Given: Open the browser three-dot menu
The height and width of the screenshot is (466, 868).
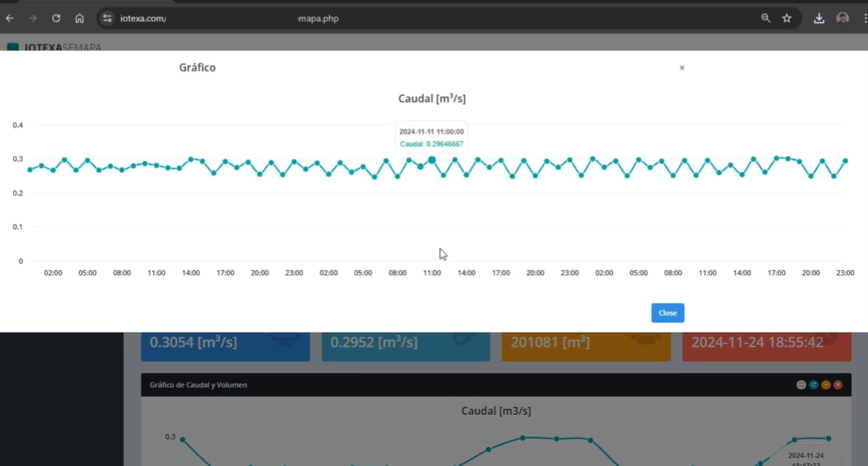Looking at the screenshot, I should [864, 18].
